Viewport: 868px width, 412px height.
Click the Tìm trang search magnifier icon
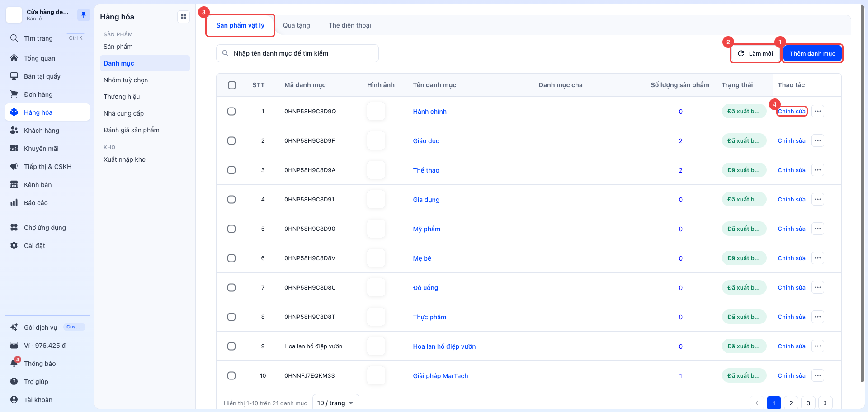pos(14,38)
